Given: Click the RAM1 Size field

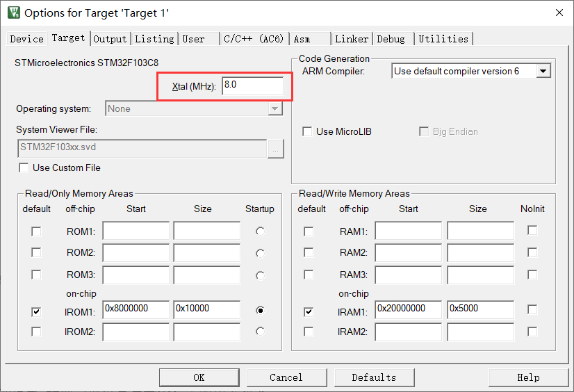Looking at the screenshot, I should [481, 230].
